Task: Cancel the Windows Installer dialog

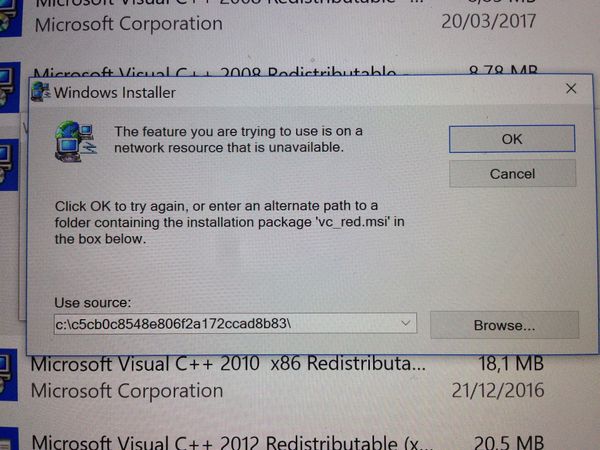Action: [512, 174]
